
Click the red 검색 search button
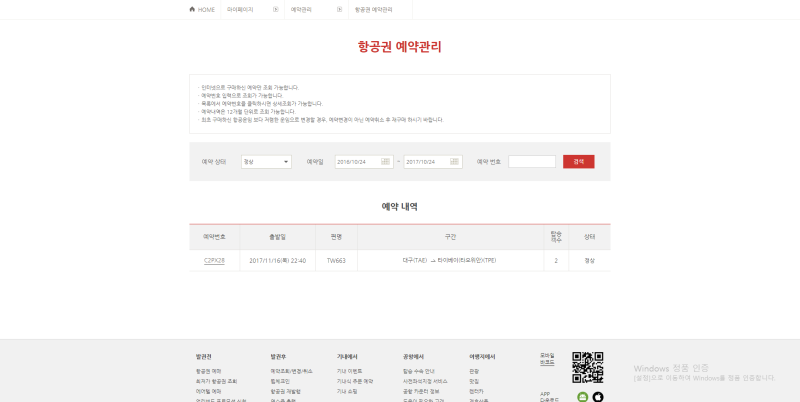click(x=579, y=162)
